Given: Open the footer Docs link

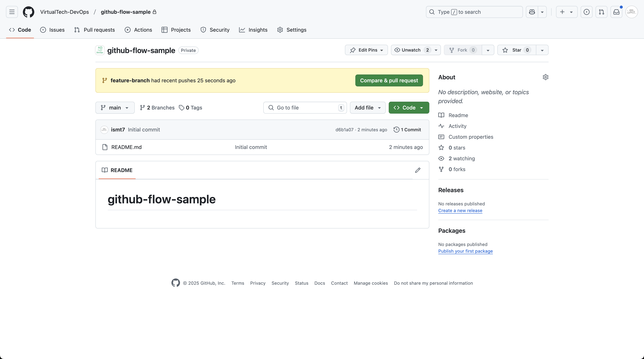Looking at the screenshot, I should click(x=320, y=283).
